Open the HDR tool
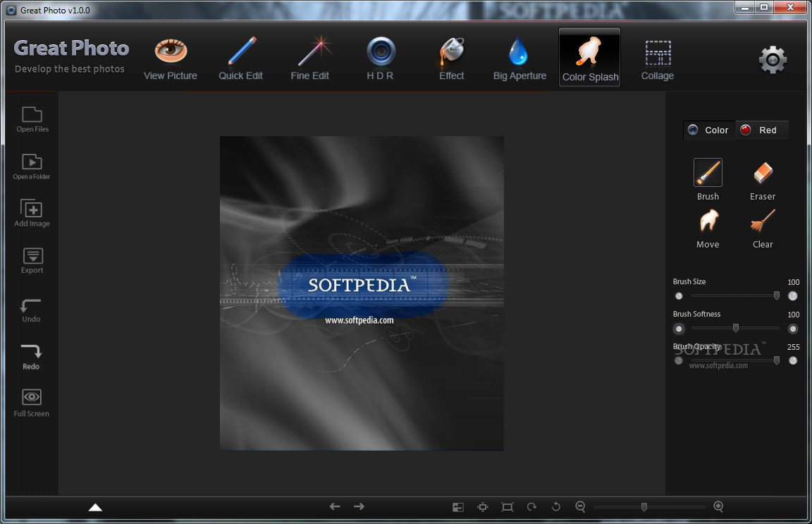This screenshot has width=812, height=524. pos(381,59)
